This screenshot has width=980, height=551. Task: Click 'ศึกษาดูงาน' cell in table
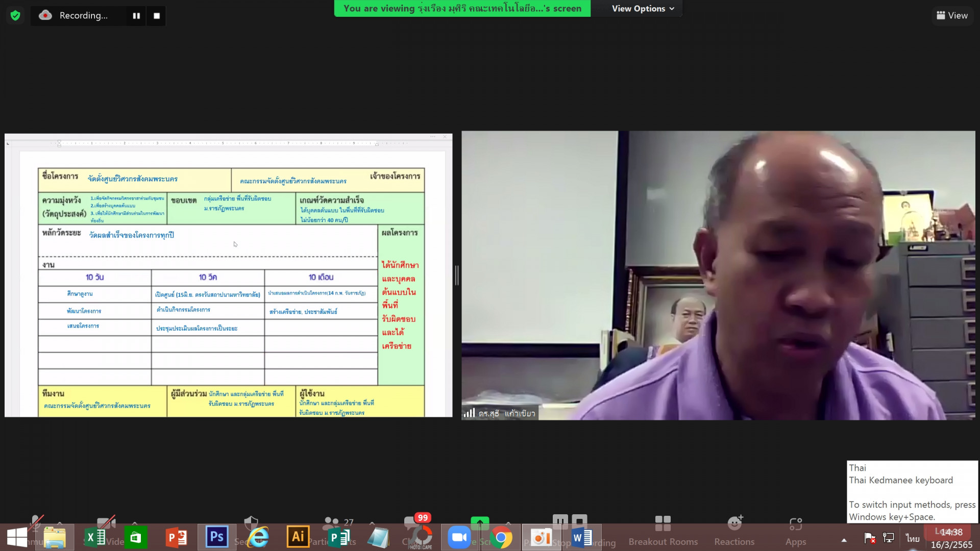point(80,294)
